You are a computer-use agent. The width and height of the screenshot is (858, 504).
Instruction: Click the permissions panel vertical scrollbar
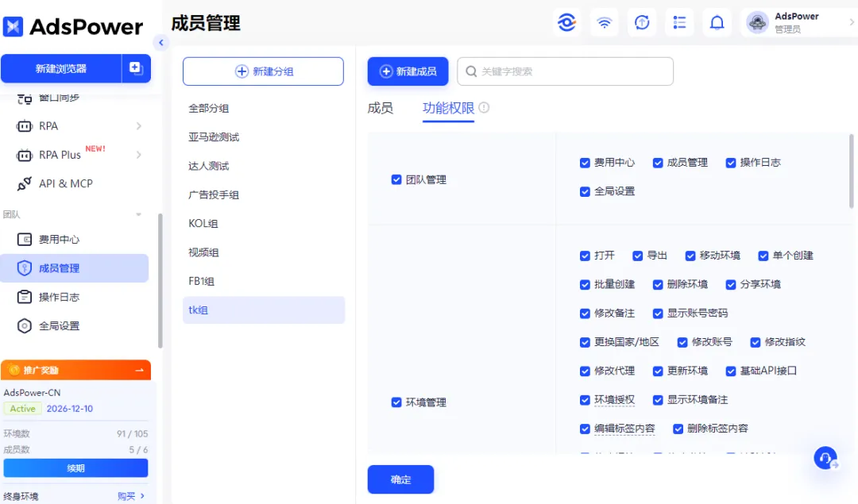click(851, 171)
